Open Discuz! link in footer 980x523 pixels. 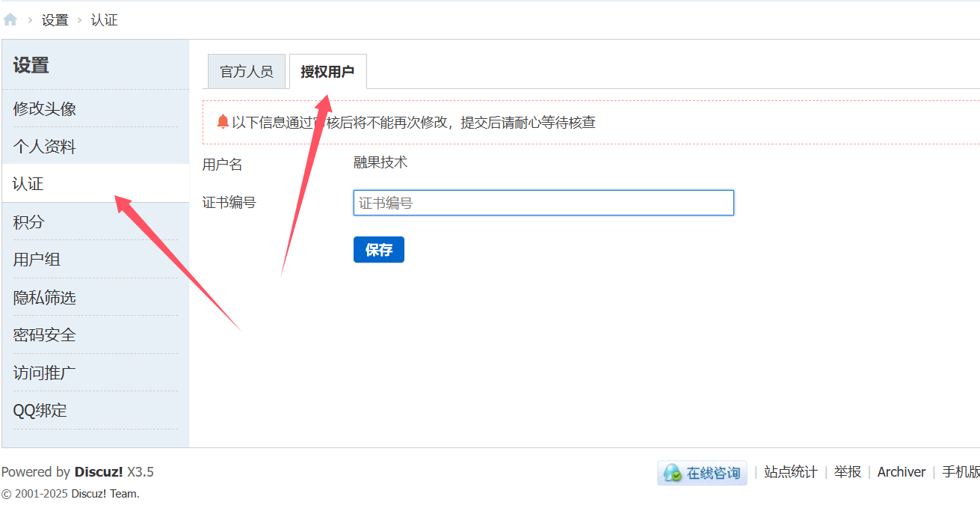click(99, 472)
